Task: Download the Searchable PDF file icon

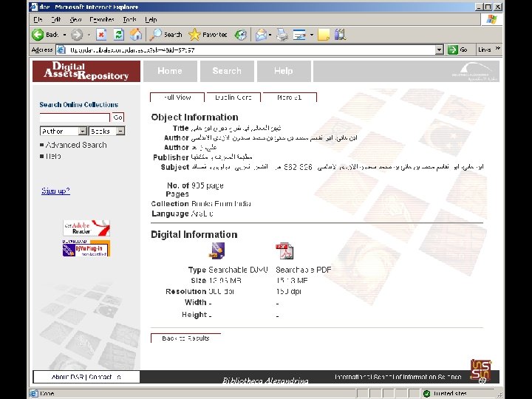Action: tap(284, 250)
